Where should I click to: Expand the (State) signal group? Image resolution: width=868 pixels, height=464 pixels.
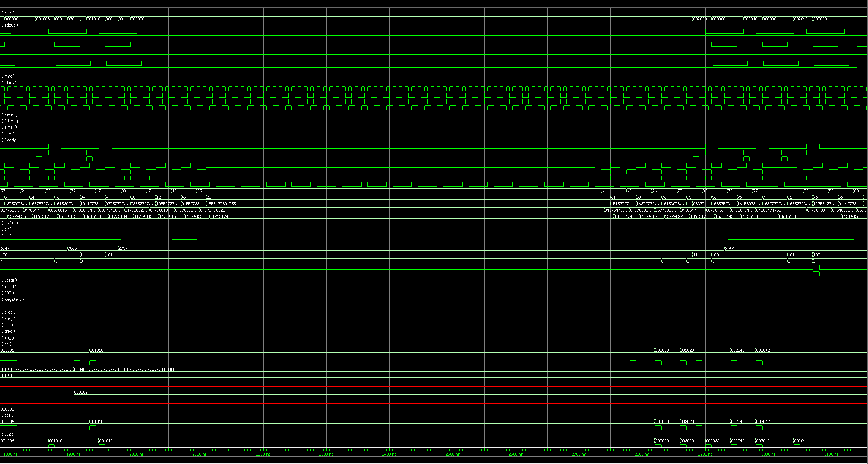click(9, 280)
